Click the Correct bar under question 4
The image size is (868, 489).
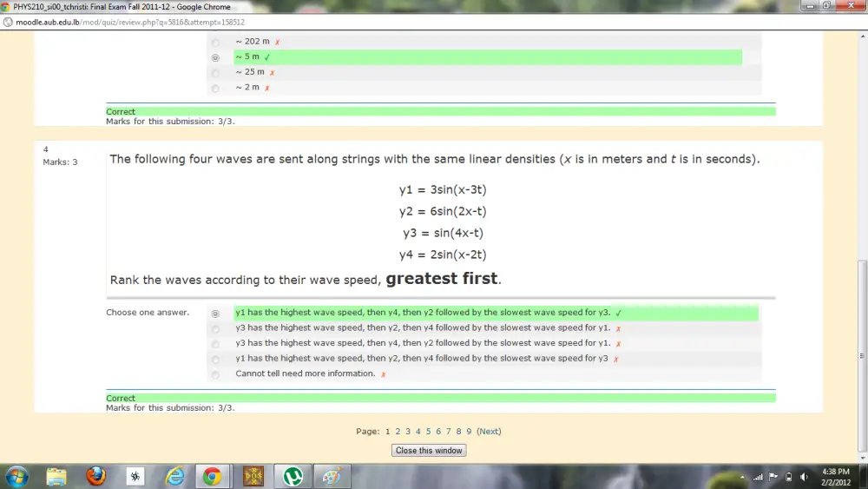point(441,398)
